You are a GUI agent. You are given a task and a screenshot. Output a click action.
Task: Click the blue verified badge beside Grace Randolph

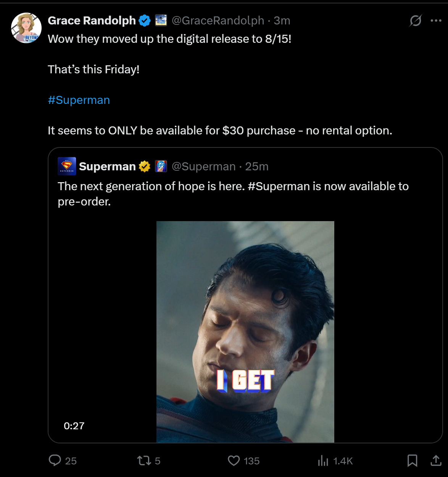click(x=145, y=21)
